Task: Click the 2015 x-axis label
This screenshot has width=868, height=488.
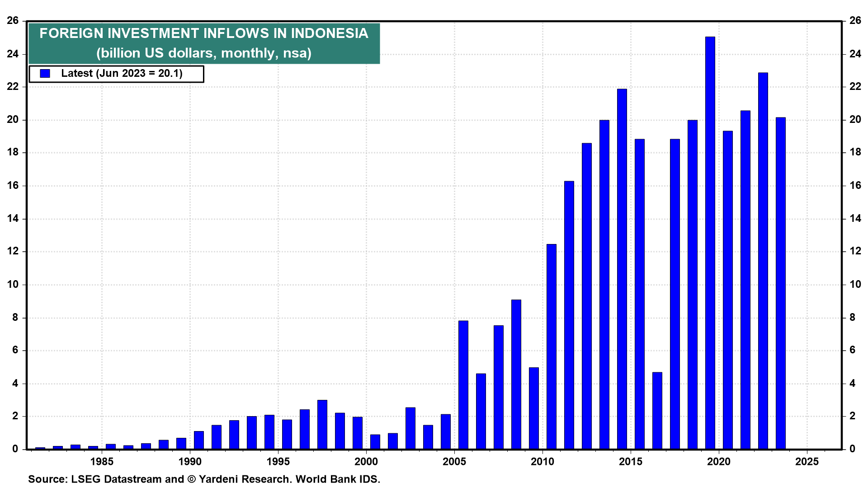Action: click(x=630, y=461)
